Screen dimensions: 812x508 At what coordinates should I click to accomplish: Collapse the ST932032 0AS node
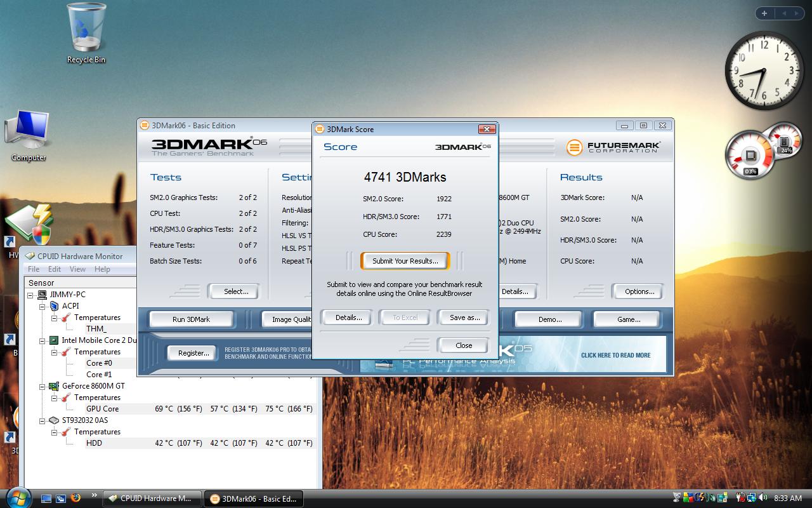[x=43, y=420]
